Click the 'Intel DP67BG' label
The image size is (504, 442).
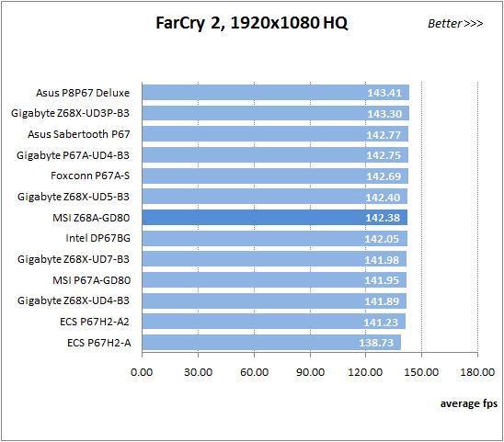point(98,238)
